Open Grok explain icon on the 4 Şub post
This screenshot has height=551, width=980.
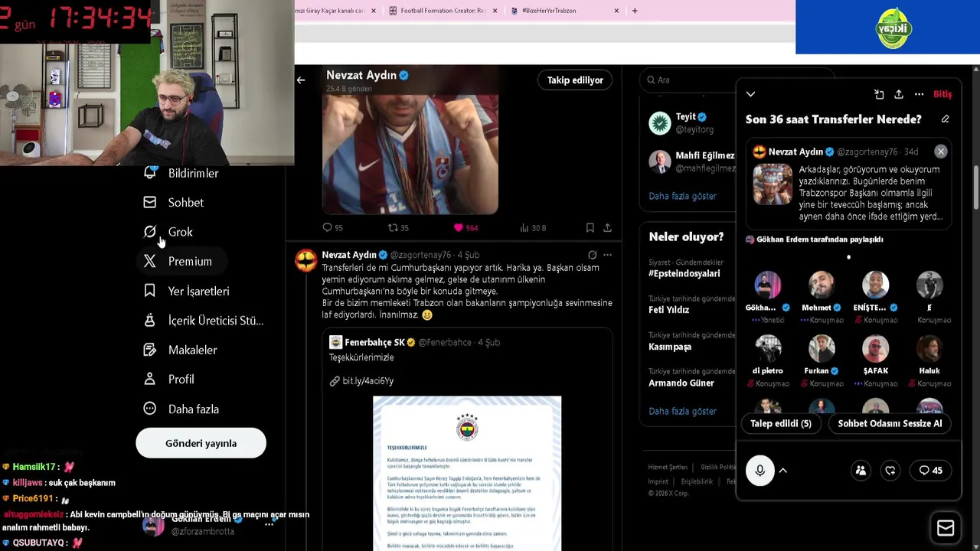(592, 255)
